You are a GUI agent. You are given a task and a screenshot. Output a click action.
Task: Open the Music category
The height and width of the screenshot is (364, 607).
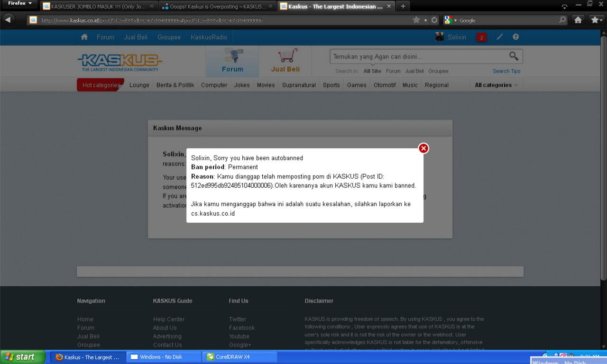pyautogui.click(x=410, y=85)
